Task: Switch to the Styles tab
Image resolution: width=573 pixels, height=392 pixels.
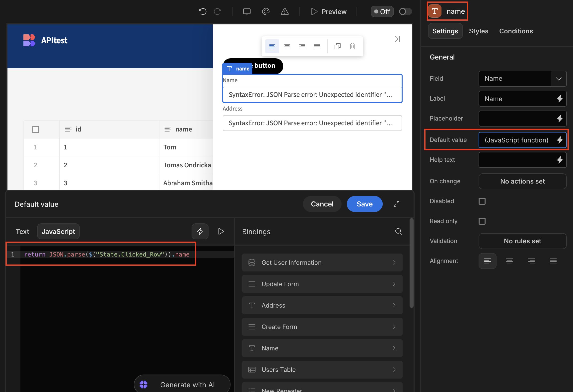Action: [478, 31]
